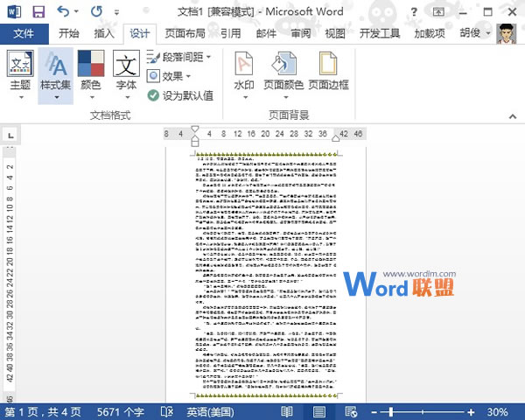Click language 英语(美国) in status bar

point(210,412)
